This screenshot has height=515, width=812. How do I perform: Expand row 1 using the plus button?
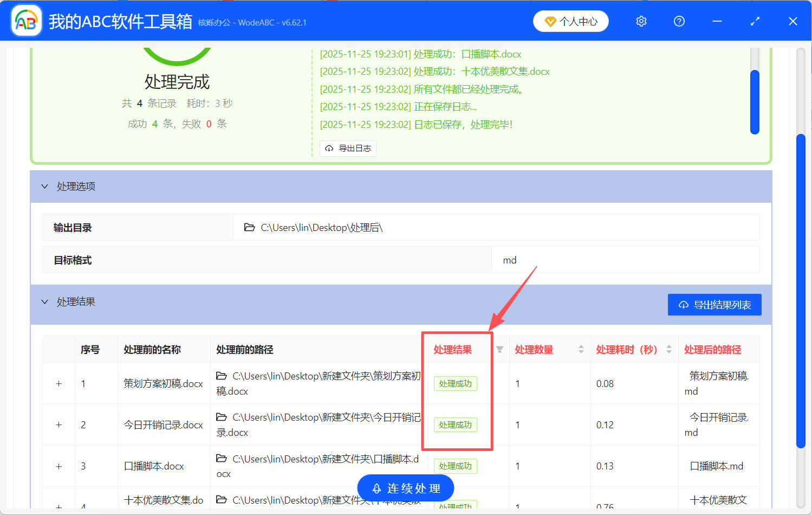[59, 383]
